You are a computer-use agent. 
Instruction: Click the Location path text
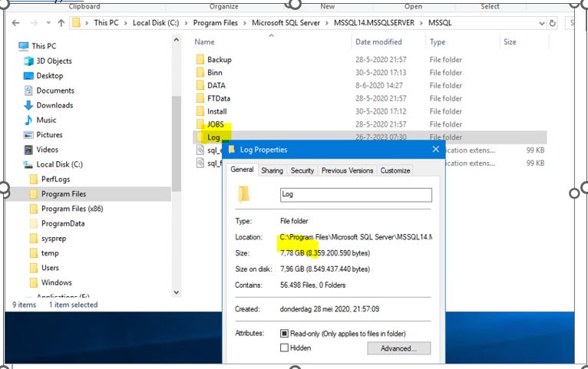[x=356, y=237]
